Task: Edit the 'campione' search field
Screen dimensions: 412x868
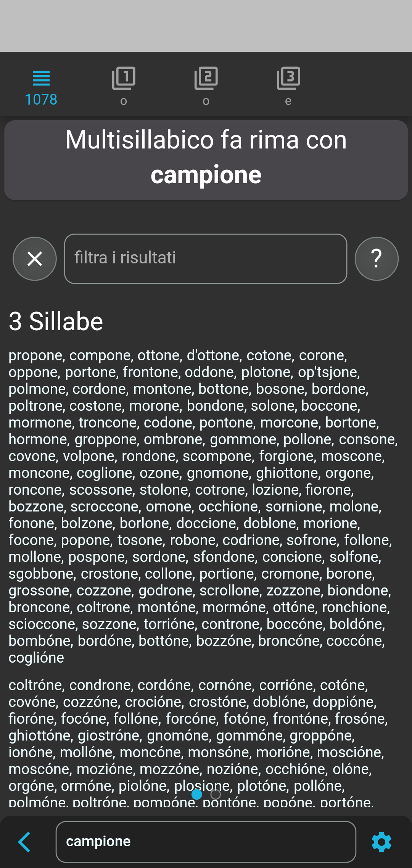Action: click(206, 841)
